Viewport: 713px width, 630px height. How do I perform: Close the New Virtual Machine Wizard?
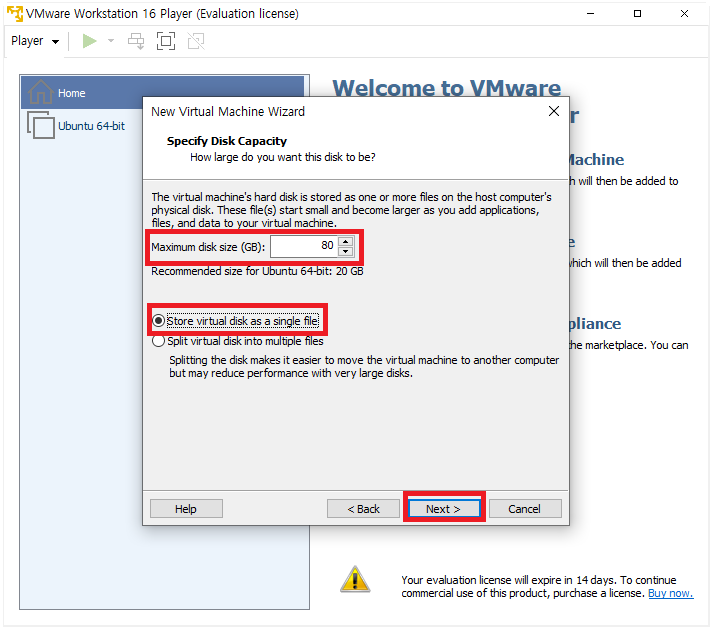(553, 111)
